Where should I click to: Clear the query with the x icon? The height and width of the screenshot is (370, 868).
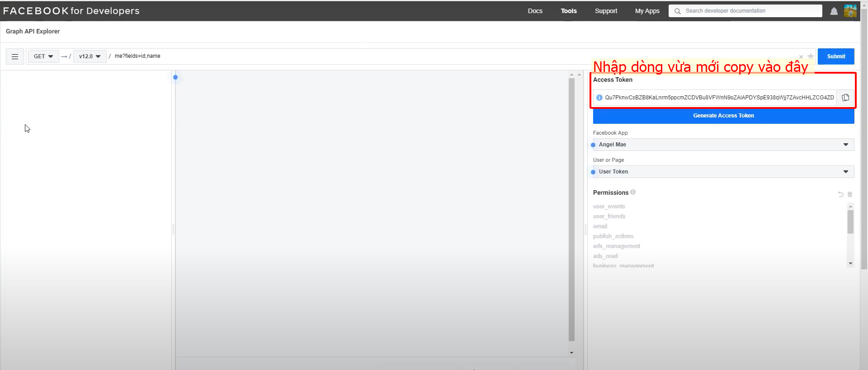pos(801,57)
